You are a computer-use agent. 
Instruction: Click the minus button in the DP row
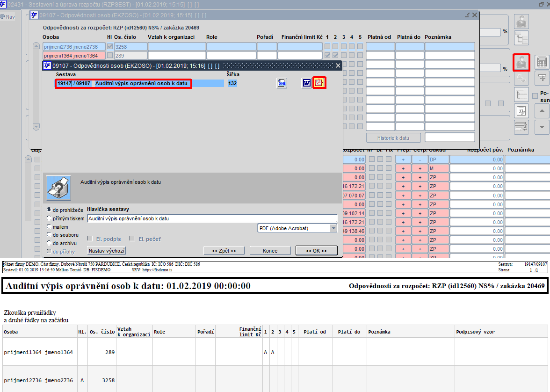click(420, 160)
